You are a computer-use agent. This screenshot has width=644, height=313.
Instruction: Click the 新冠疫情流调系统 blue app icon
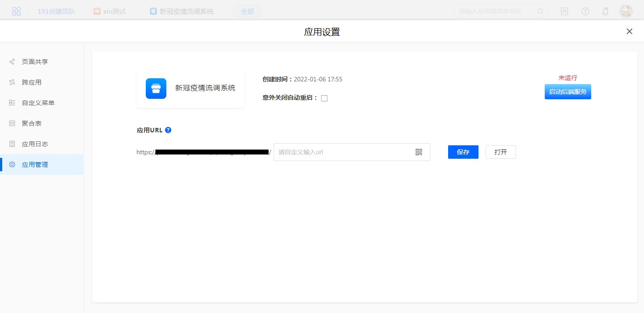(156, 89)
